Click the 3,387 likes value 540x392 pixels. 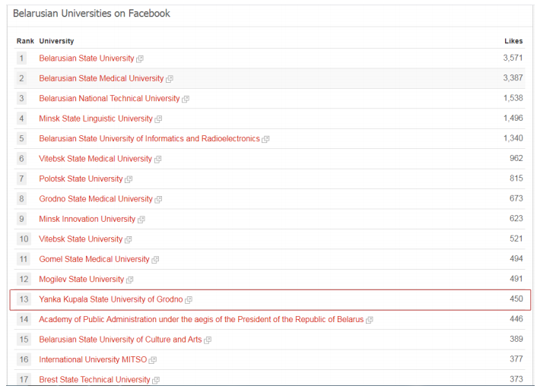pos(513,77)
